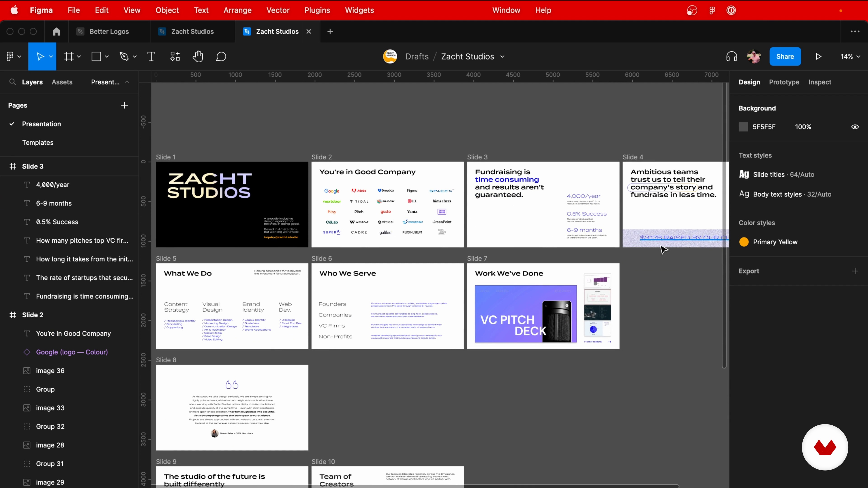Open the Plugins menu
The height and width of the screenshot is (488, 868).
pyautogui.click(x=317, y=10)
